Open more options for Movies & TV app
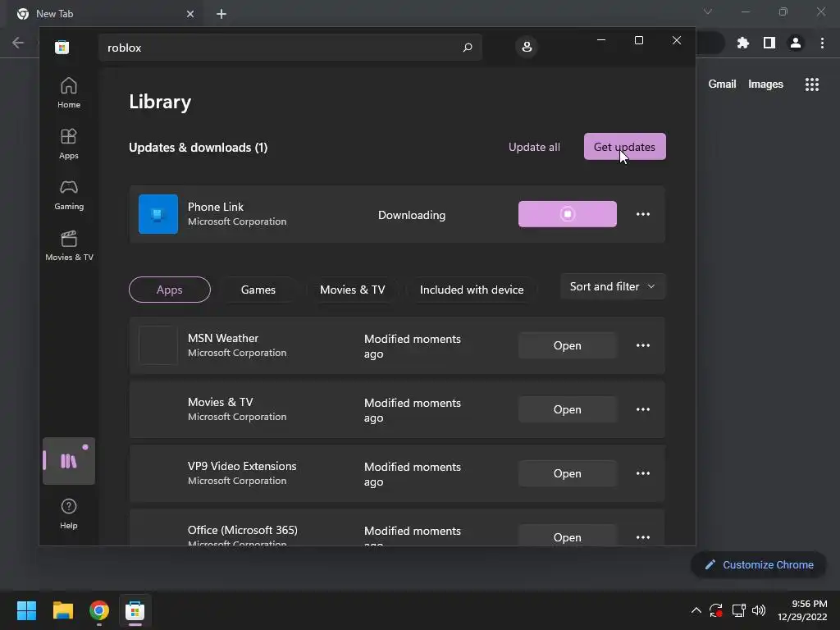 click(643, 409)
